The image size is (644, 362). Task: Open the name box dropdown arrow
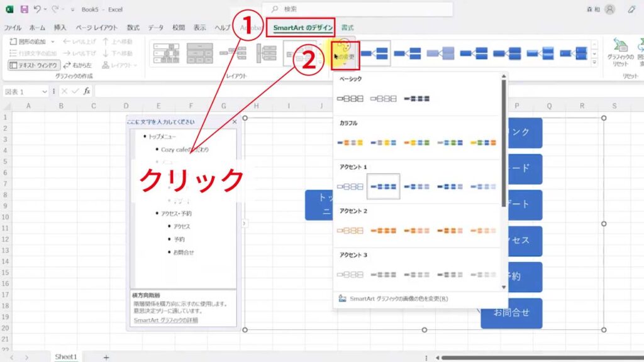tap(45, 92)
